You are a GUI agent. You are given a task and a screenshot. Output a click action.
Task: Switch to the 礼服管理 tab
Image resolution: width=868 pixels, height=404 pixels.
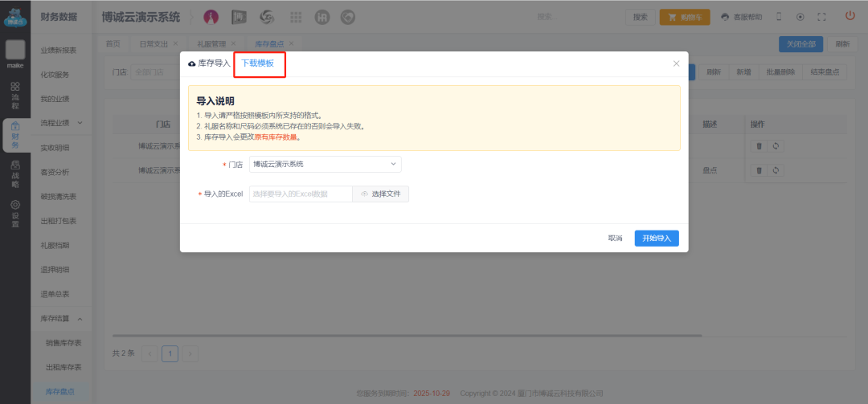pos(211,43)
